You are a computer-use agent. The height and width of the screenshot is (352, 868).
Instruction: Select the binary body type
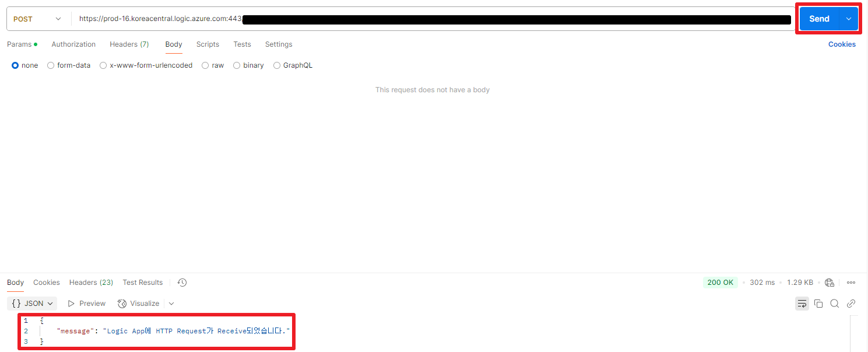click(248, 65)
